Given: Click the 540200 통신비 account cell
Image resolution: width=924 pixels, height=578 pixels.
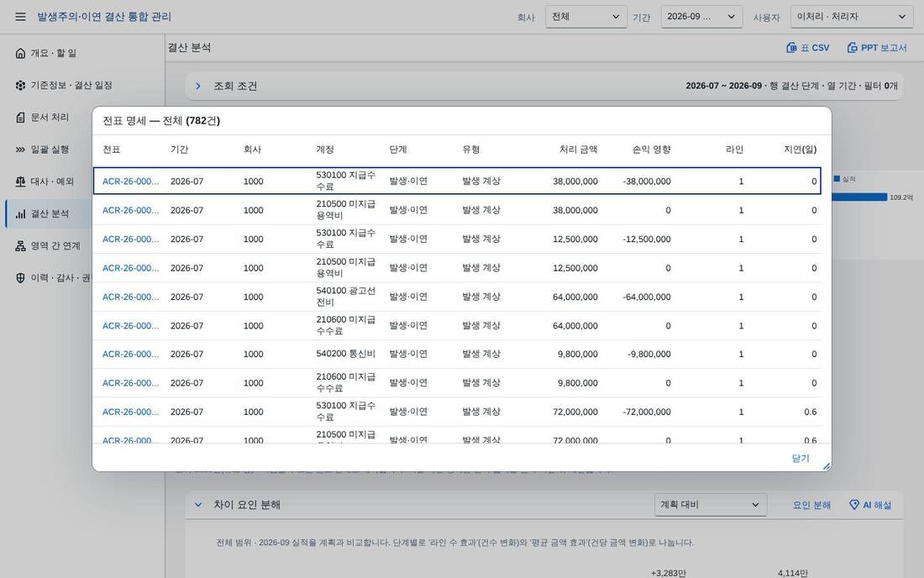Looking at the screenshot, I should pos(345,354).
